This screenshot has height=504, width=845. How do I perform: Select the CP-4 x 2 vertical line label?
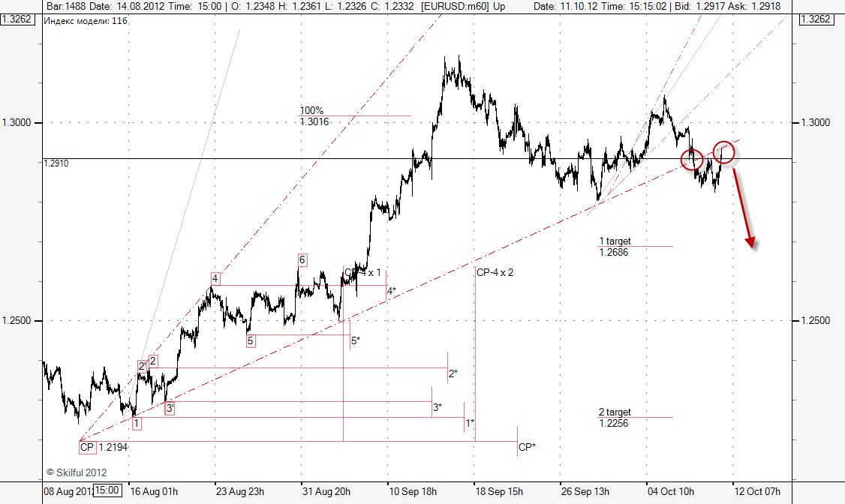495,272
